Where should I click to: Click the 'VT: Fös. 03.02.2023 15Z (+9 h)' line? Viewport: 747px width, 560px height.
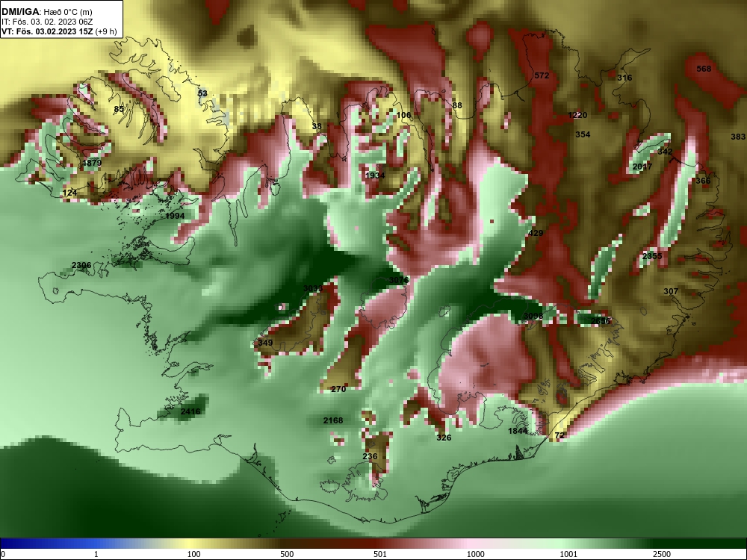(58, 31)
